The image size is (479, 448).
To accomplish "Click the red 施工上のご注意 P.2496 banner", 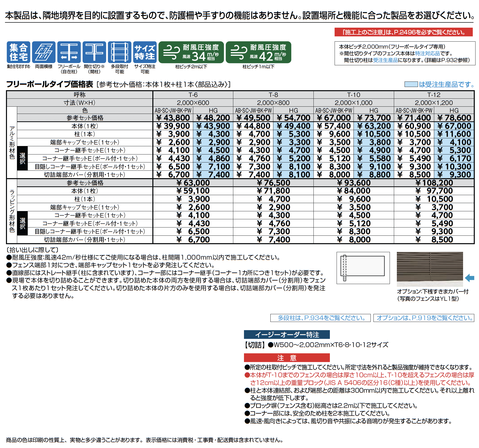I will 404,32.
